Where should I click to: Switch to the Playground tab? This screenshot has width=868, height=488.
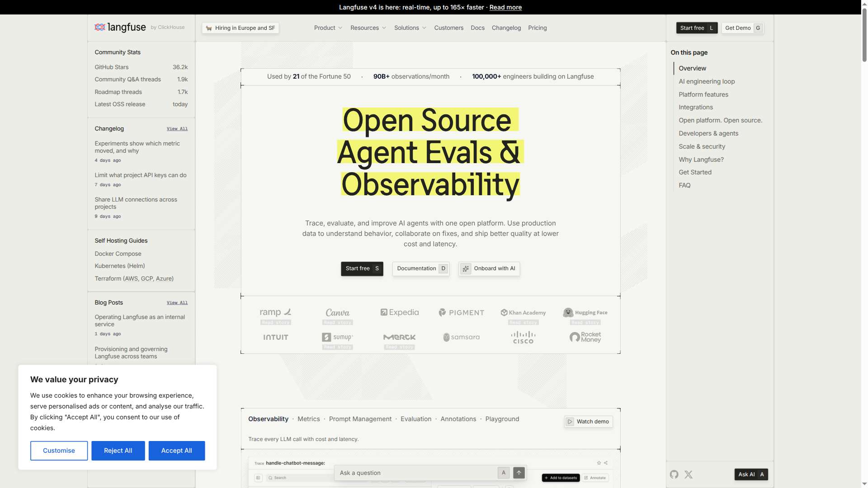pos(502,419)
